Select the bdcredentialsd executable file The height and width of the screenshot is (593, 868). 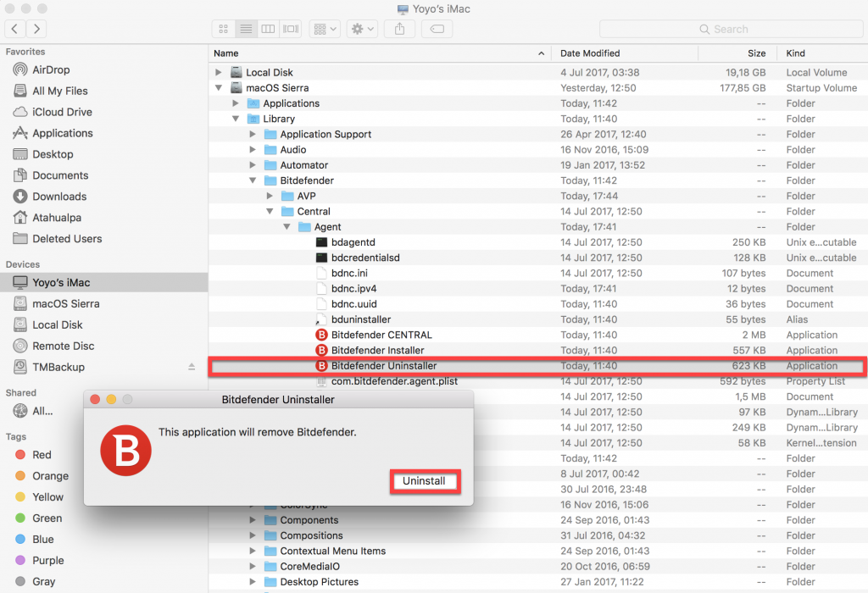tap(538, 258)
